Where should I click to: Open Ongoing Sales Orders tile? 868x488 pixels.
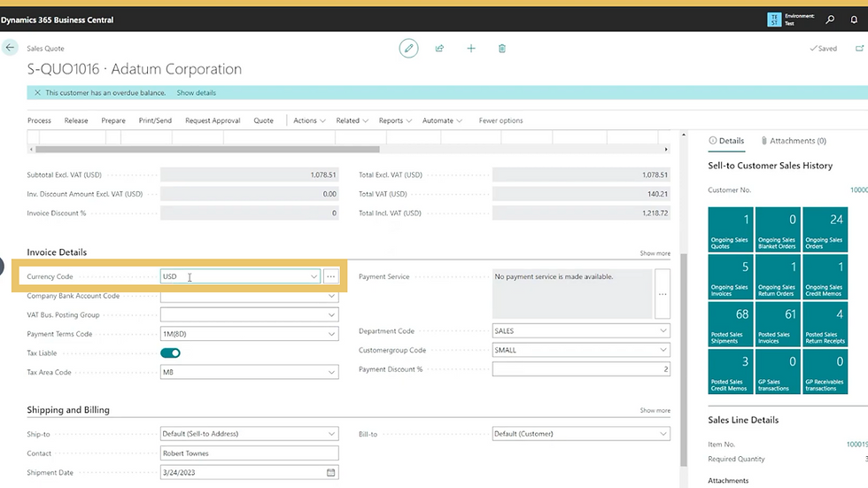pos(825,229)
